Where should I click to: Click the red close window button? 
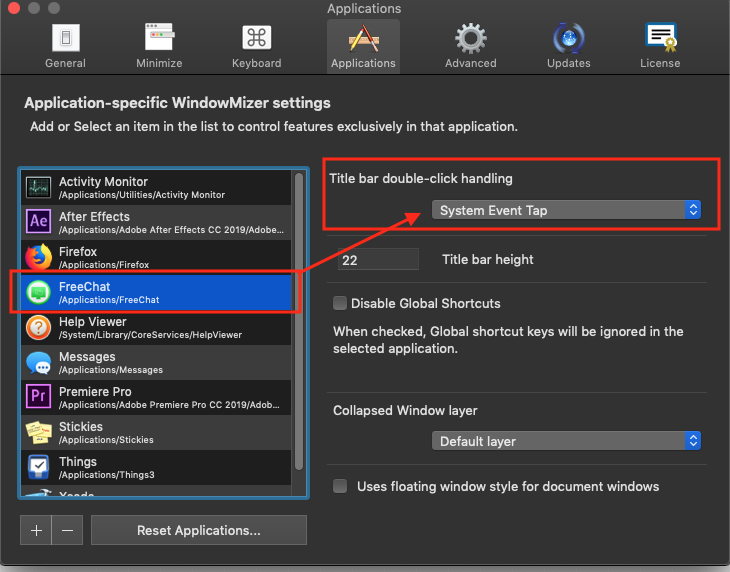[14, 8]
